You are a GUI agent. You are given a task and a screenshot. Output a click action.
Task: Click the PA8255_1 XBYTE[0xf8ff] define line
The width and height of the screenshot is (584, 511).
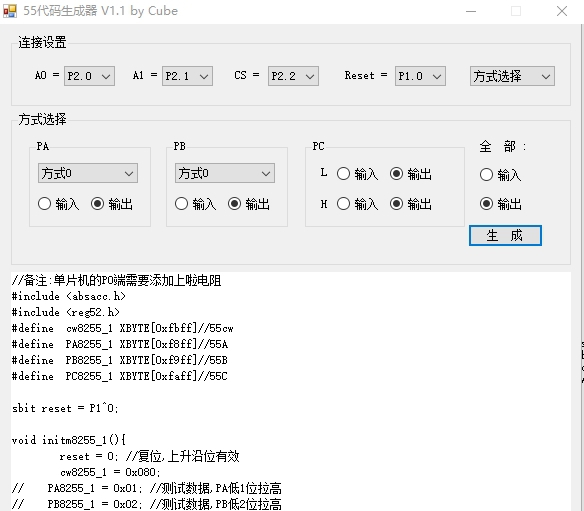[120, 344]
